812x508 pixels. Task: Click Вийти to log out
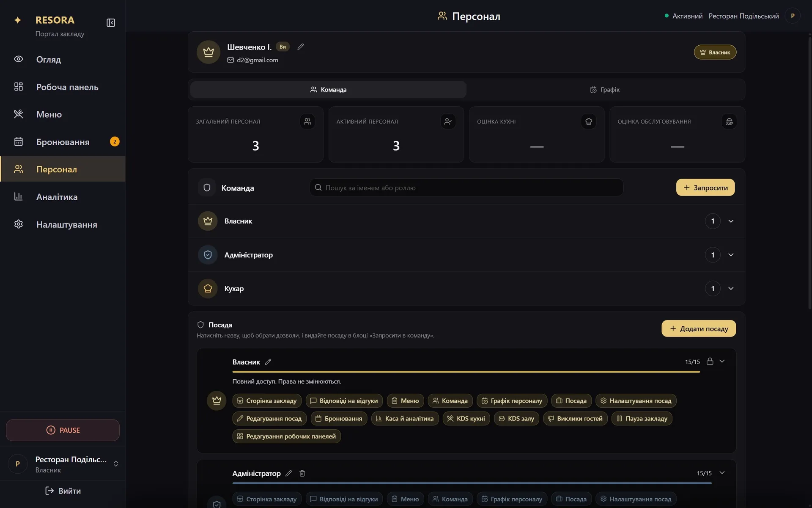coord(63,491)
